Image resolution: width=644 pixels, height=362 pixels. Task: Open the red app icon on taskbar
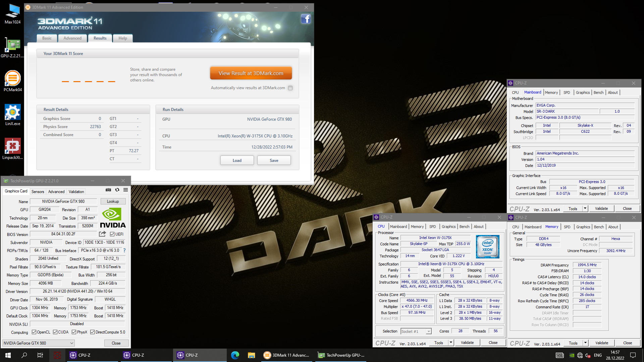coord(57,355)
